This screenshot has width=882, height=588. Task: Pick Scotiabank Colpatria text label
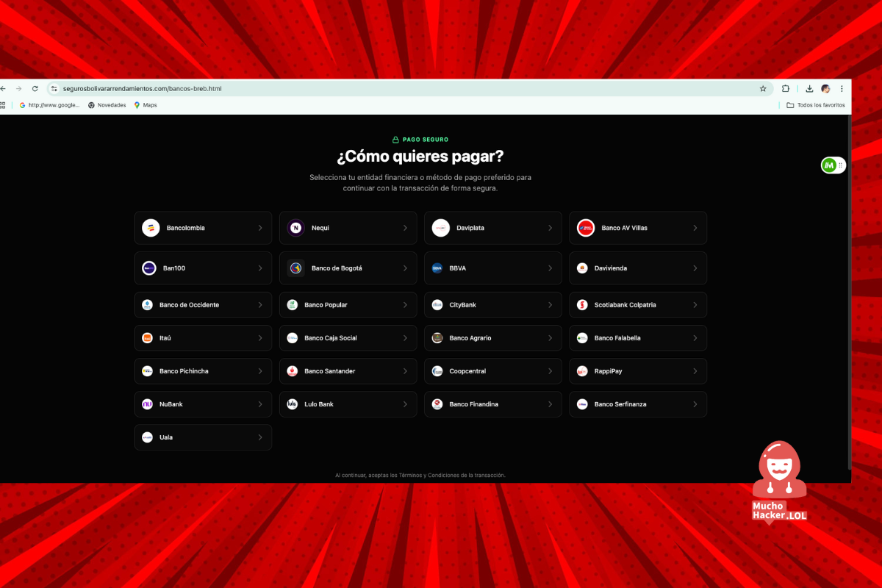tap(625, 305)
